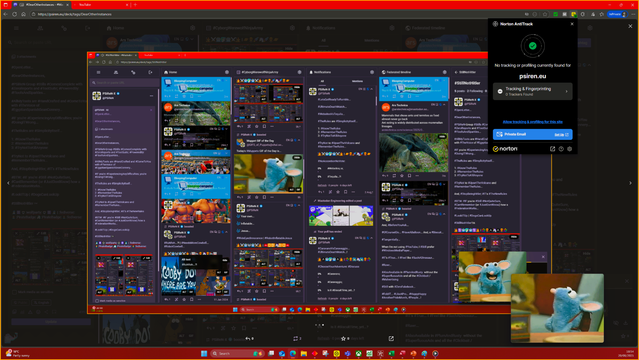639x360 pixels.
Task: Click the enlarged screenshot image in lightbox
Action: [x=319, y=183]
